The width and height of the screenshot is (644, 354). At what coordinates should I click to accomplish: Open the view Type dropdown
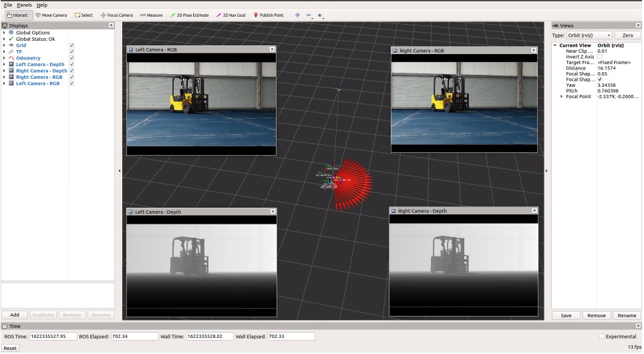click(x=589, y=35)
